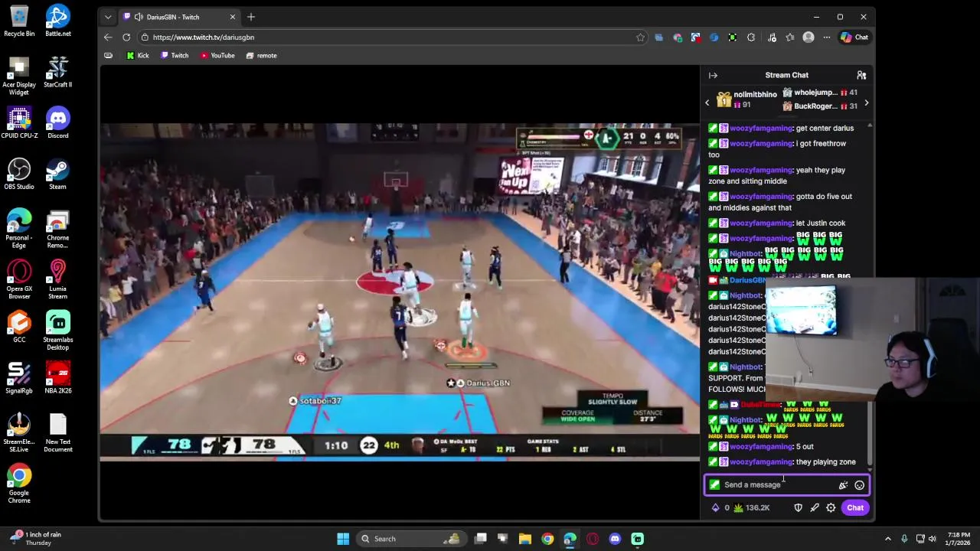
Task: Open the Twitch bookmark
Action: coord(175,55)
